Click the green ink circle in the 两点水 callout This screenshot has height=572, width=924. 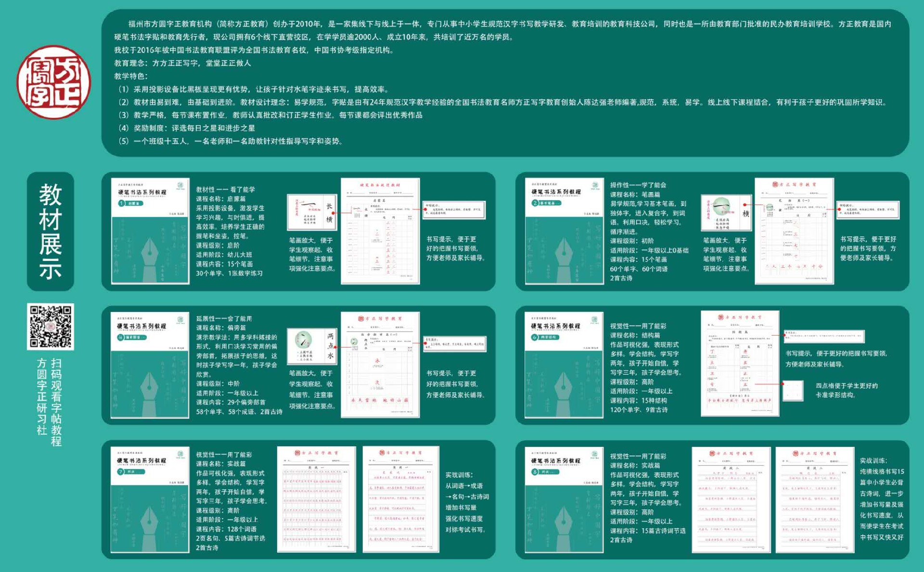coord(303,339)
